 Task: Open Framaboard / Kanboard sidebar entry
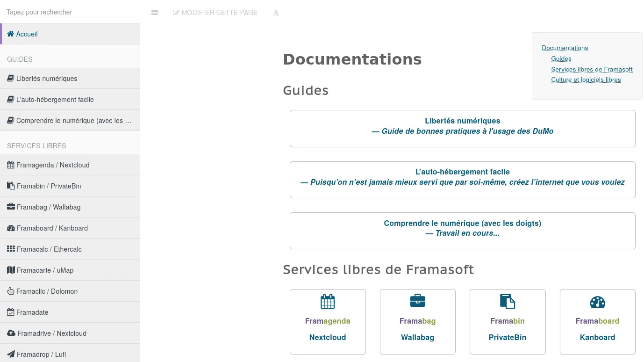pyautogui.click(x=70, y=228)
